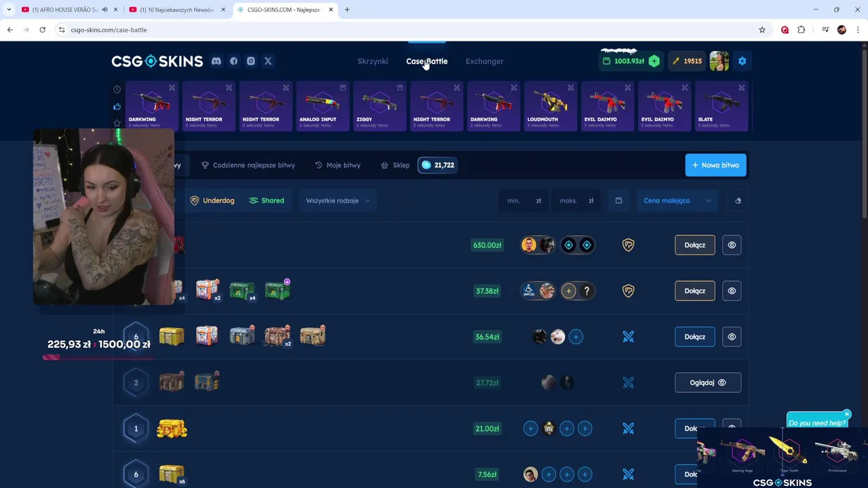The image size is (868, 488).
Task: Open the X (Twitter) icon in header
Action: pos(268,61)
